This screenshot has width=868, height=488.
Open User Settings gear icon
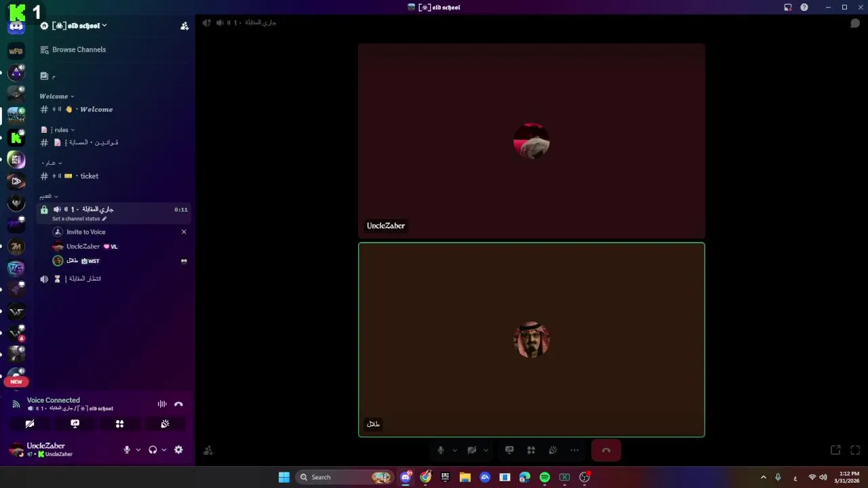click(x=178, y=449)
